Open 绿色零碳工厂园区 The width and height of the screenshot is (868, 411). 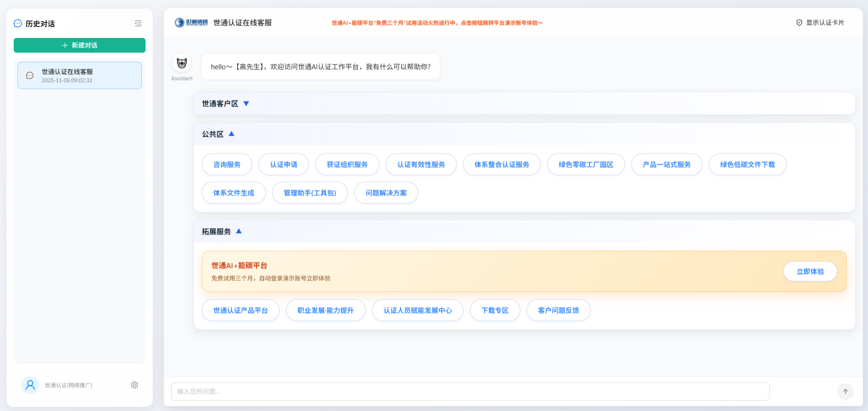(586, 165)
